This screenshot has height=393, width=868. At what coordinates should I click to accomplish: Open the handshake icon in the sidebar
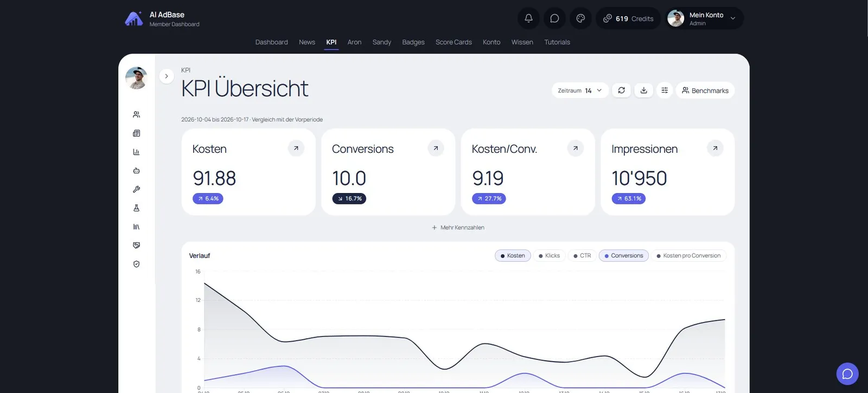point(136,246)
